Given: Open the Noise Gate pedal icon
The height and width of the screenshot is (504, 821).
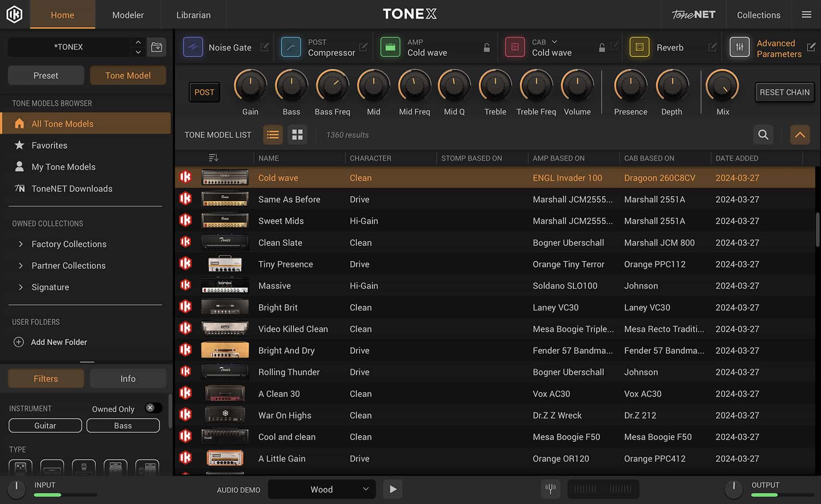Looking at the screenshot, I should point(193,47).
